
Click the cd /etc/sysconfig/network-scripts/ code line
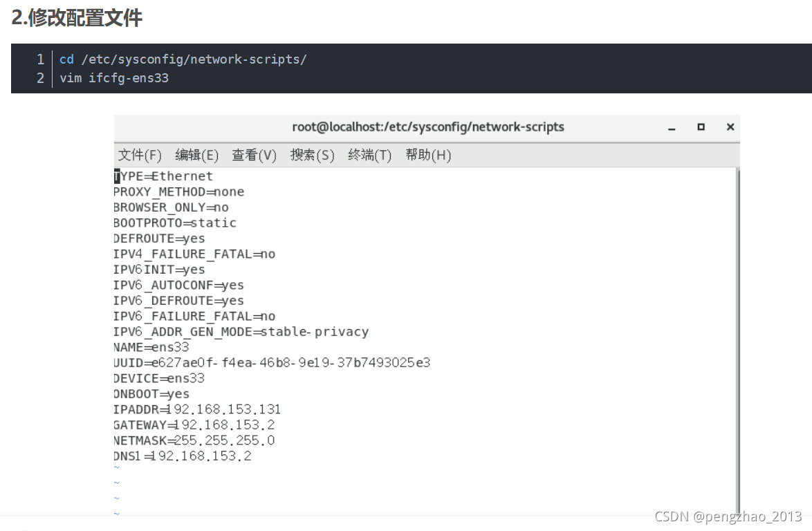point(183,59)
